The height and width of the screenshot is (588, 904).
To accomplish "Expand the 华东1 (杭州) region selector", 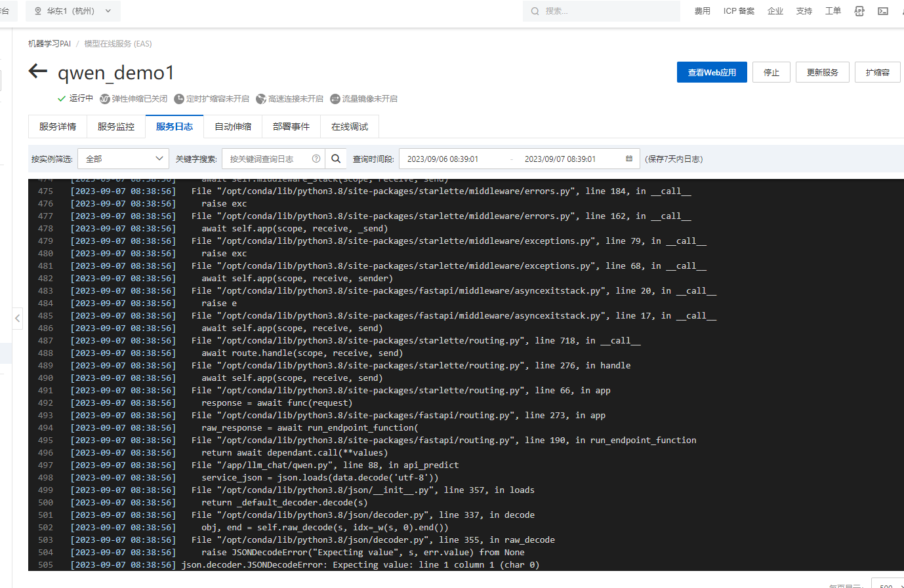I will pos(73,11).
